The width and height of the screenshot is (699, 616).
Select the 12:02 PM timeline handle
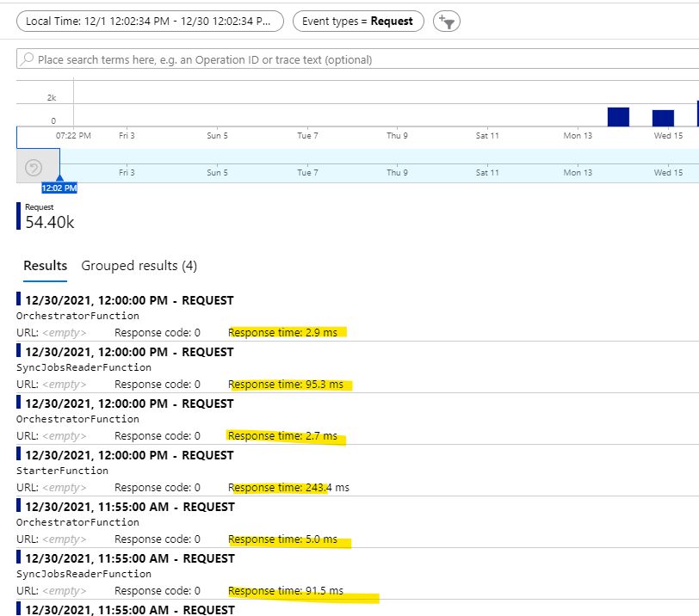click(x=59, y=188)
